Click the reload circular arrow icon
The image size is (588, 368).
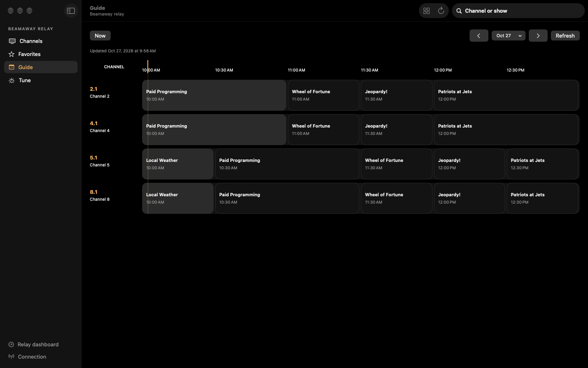point(441,11)
